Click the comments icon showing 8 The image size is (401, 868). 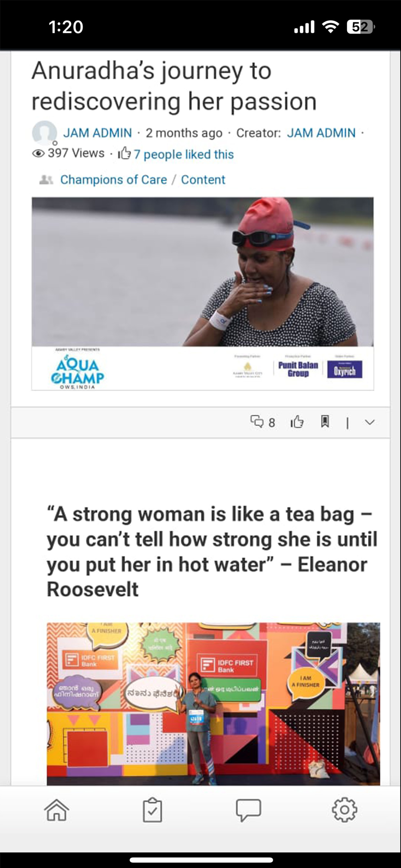(263, 422)
